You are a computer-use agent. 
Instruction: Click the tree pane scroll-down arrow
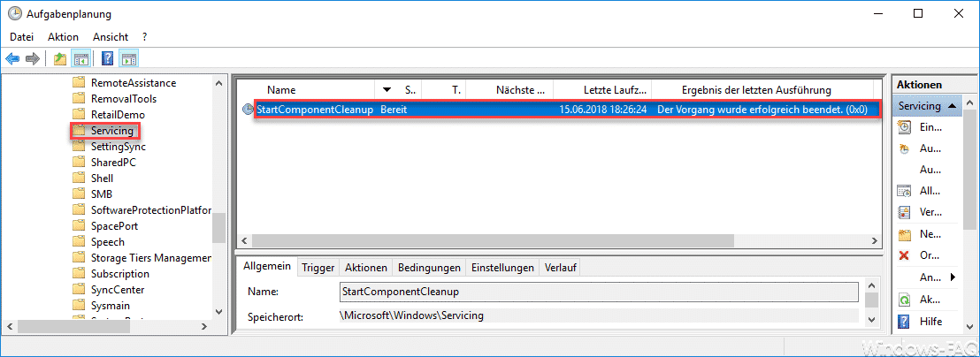point(218,311)
